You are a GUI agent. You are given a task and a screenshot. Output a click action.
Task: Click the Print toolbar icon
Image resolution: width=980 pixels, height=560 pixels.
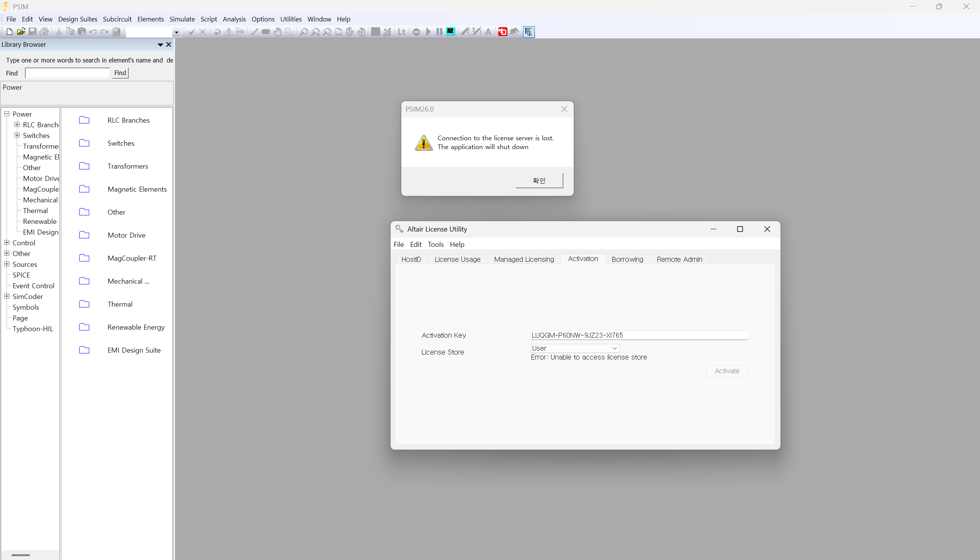tap(44, 31)
